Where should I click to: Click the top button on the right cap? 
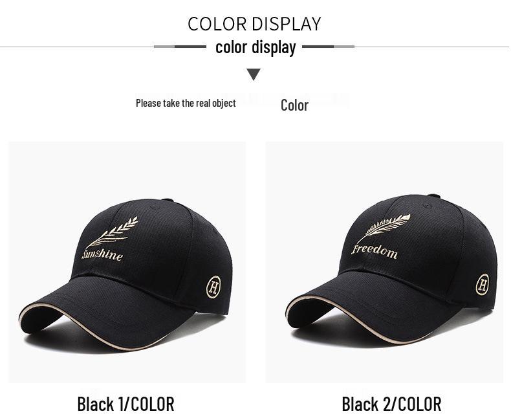[434, 196]
